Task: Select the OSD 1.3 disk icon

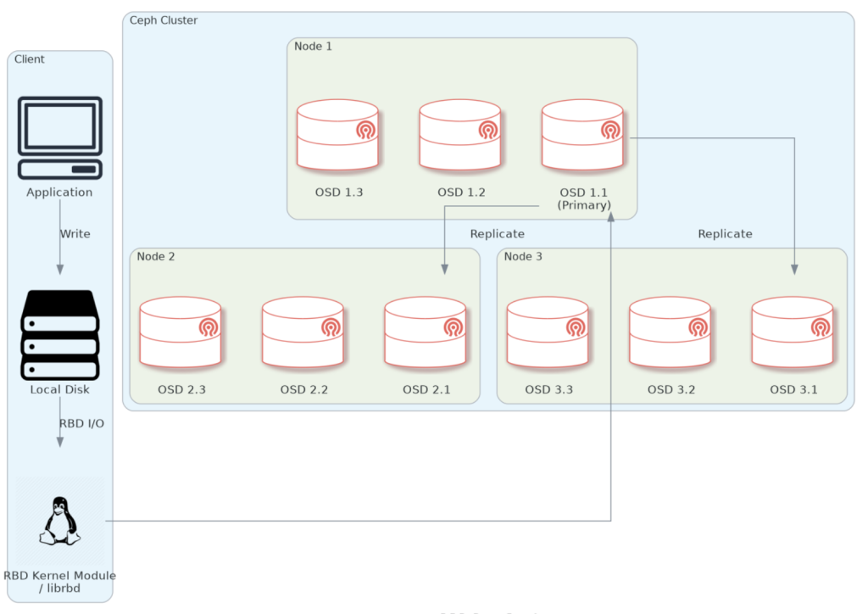Action: click(x=338, y=136)
